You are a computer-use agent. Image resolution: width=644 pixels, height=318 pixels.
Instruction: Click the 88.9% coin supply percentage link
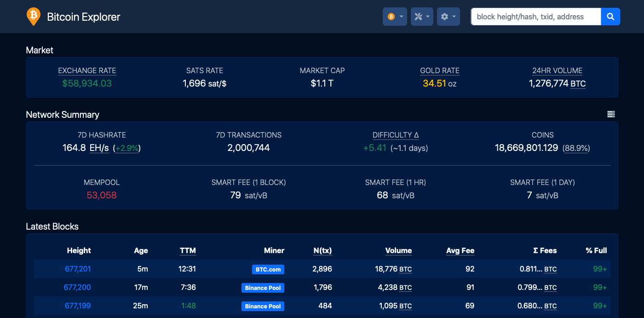(x=576, y=148)
